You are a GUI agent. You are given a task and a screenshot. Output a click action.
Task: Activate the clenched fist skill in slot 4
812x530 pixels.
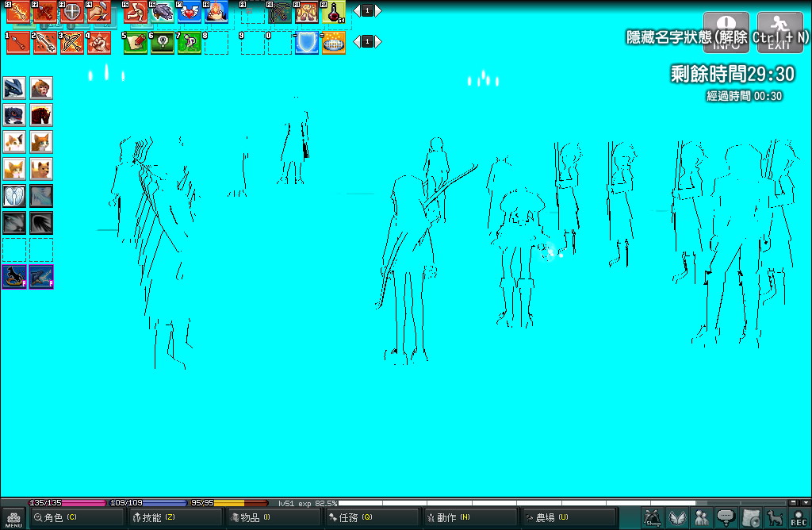[x=98, y=43]
